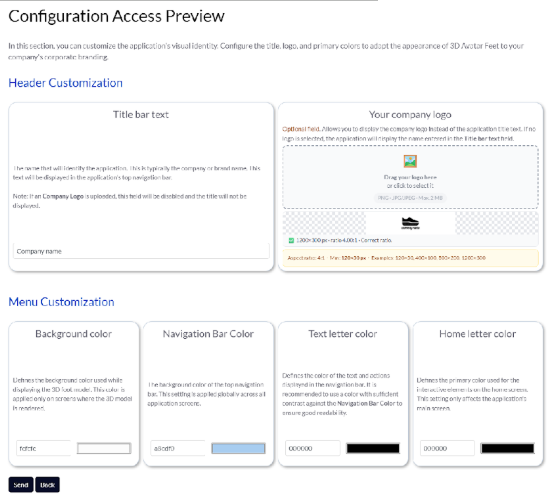Click the Send button
The width and height of the screenshot is (555, 502).
point(21,485)
